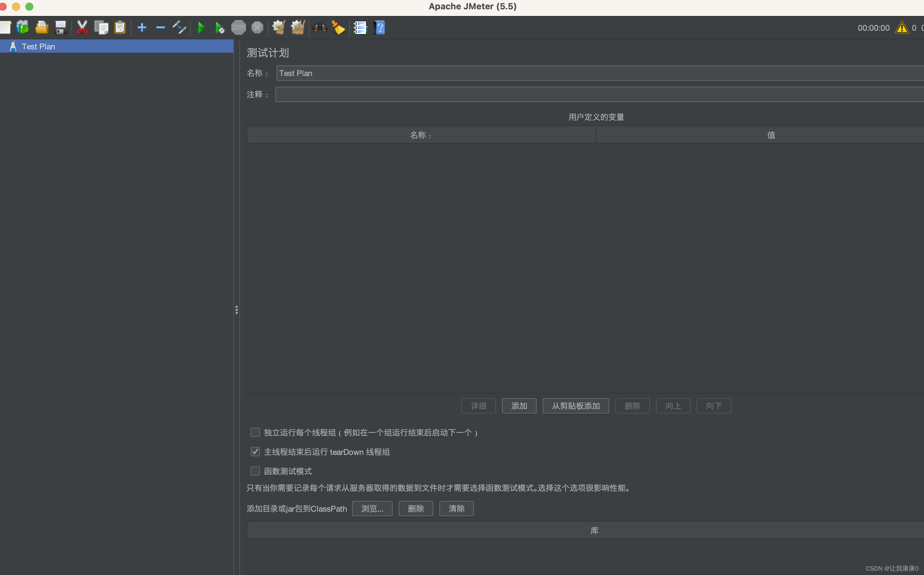Toggle 主线程结束后运行 tearDown 线程组 checkbox
924x575 pixels.
point(255,452)
